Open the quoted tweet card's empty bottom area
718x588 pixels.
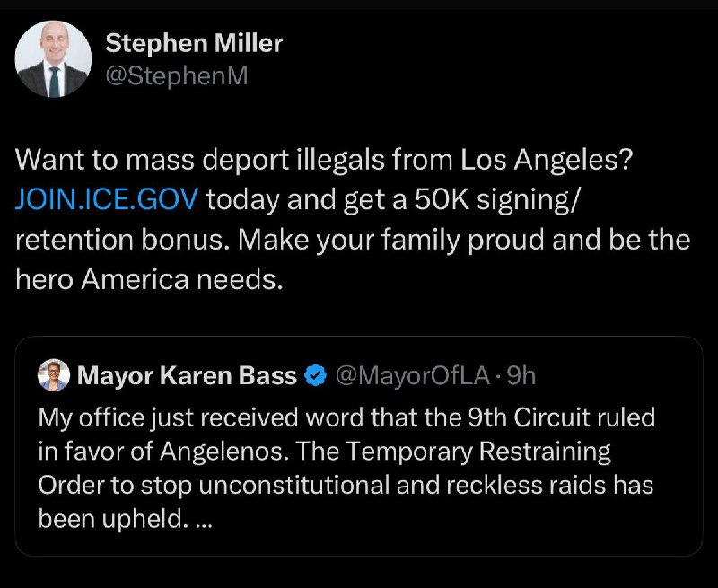[x=359, y=543]
